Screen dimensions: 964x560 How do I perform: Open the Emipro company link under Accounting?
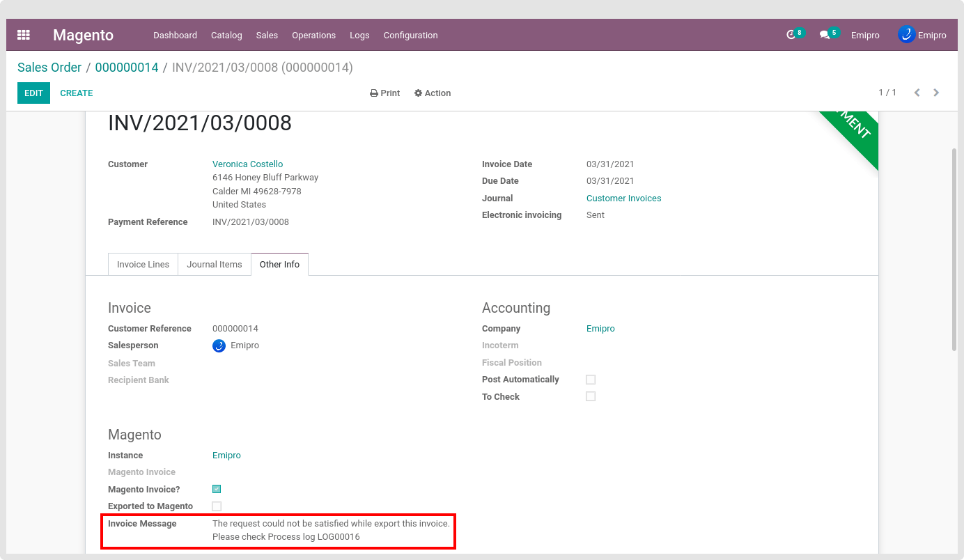pyautogui.click(x=600, y=329)
